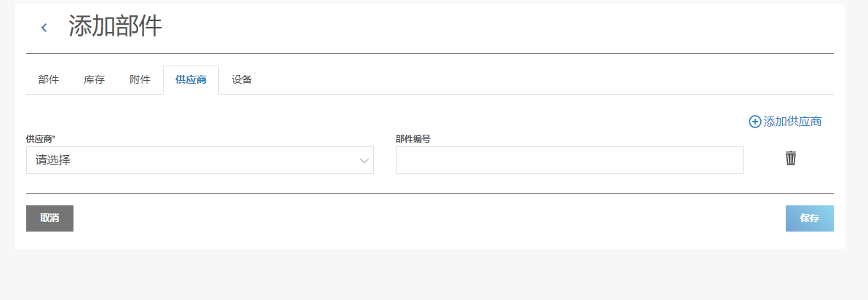The image size is (868, 300).
Task: Select the 供应商 tab
Action: click(191, 80)
